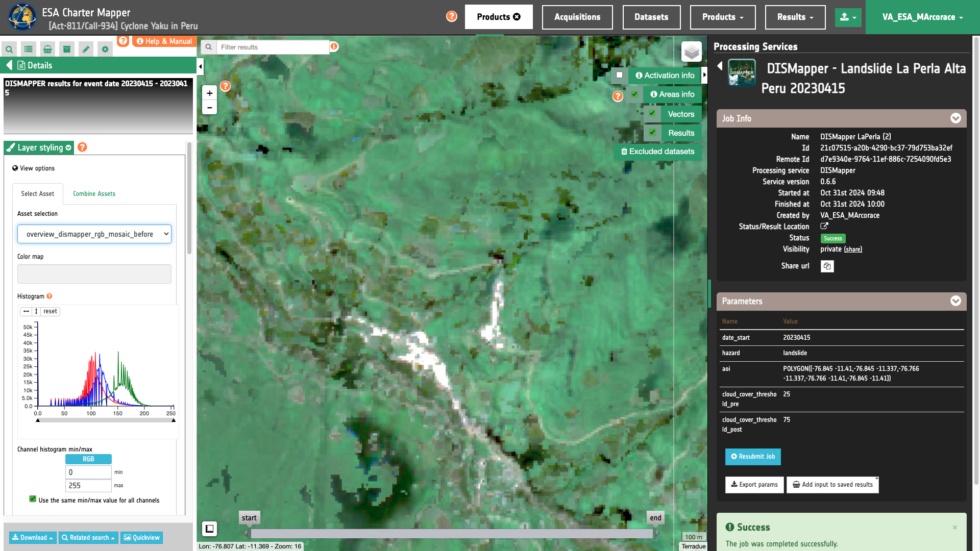Collapse the Job Info section
980x551 pixels.
(x=955, y=118)
